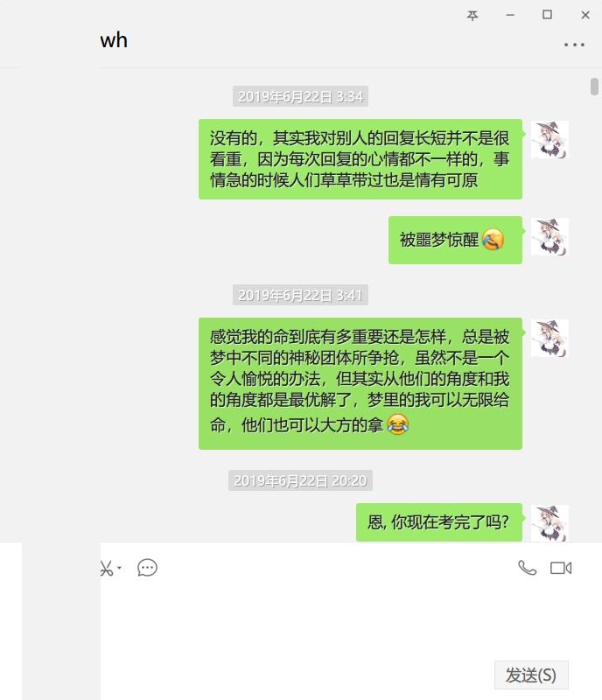This screenshot has width=602, height=700.
Task: Click the wh contact name title
Action: click(x=114, y=40)
